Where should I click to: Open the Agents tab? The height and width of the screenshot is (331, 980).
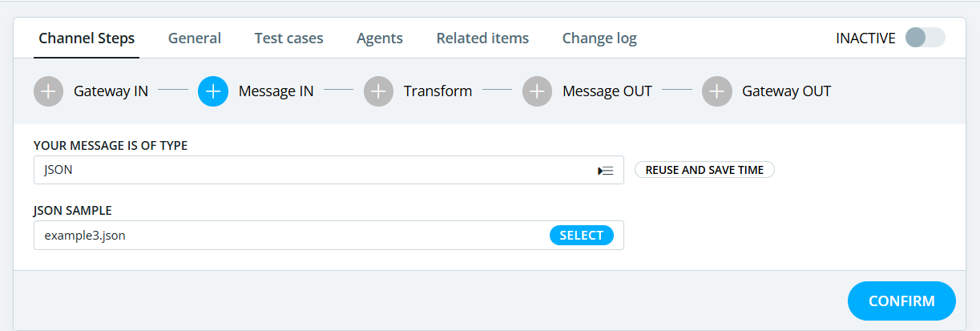point(380,38)
